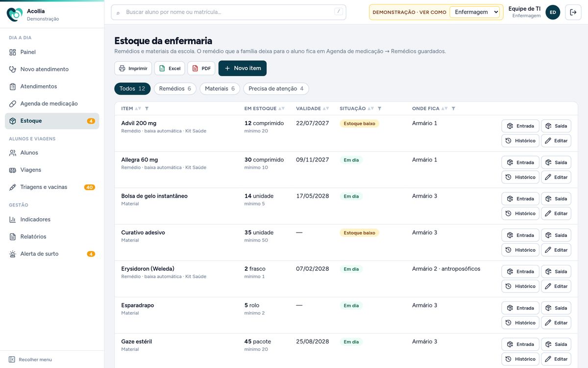Sort by SITUAÇÃO column arrows
This screenshot has width=588, height=368.
[371, 108]
